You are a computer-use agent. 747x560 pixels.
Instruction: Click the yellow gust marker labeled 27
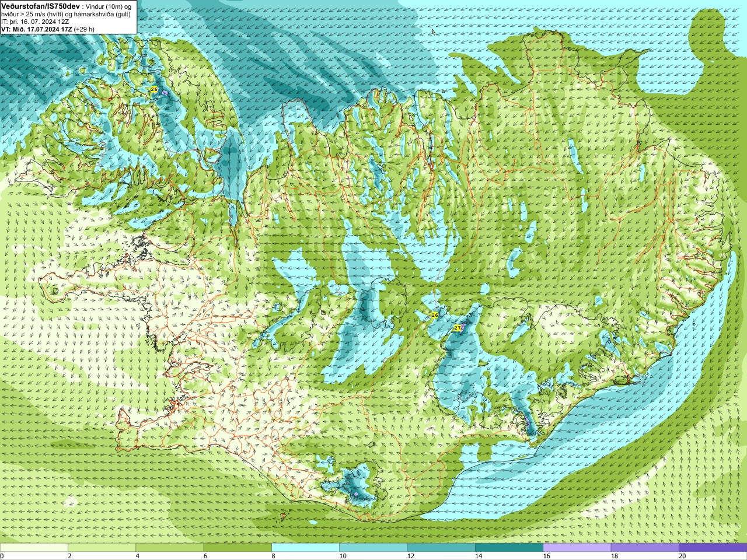coord(457,328)
